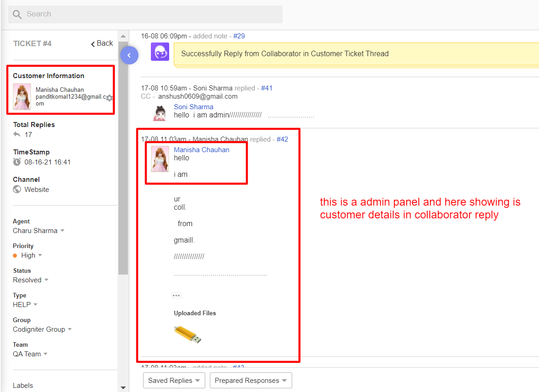539x392 pixels.
Task: Open the Status Resolved dropdown
Action: 31,280
